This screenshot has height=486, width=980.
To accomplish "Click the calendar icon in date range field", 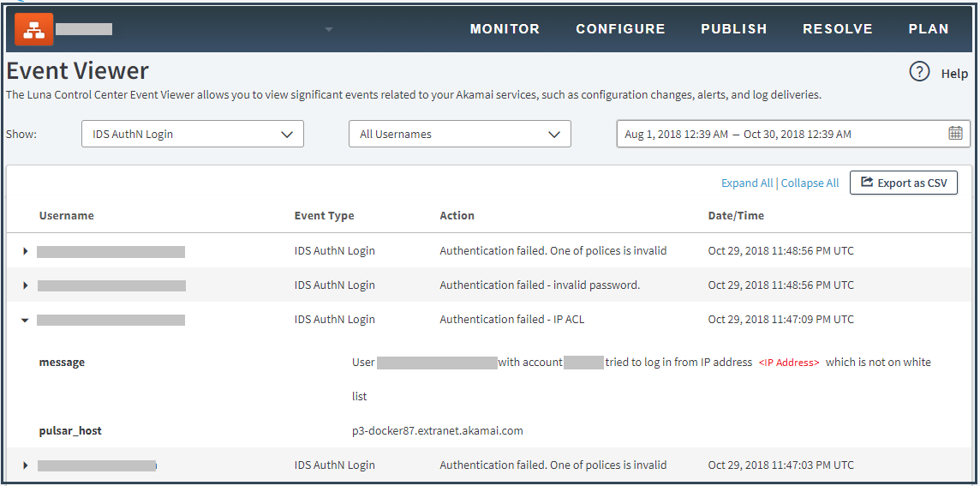I will [x=955, y=134].
